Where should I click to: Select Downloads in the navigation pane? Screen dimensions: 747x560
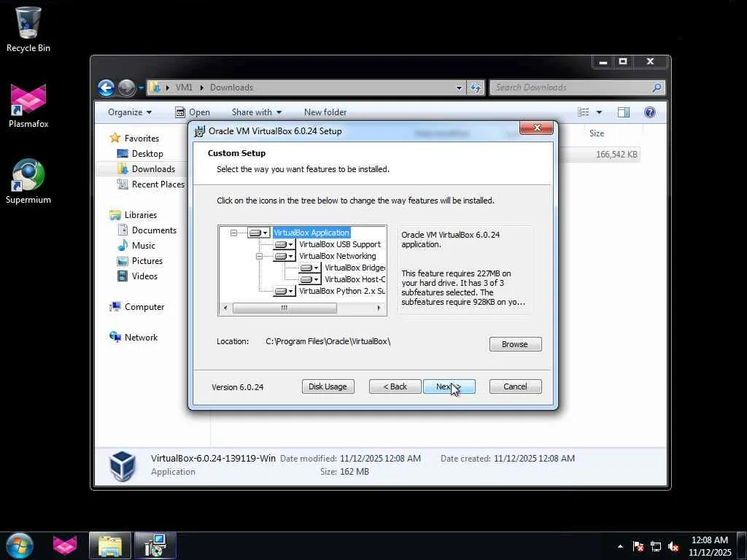[x=153, y=169]
